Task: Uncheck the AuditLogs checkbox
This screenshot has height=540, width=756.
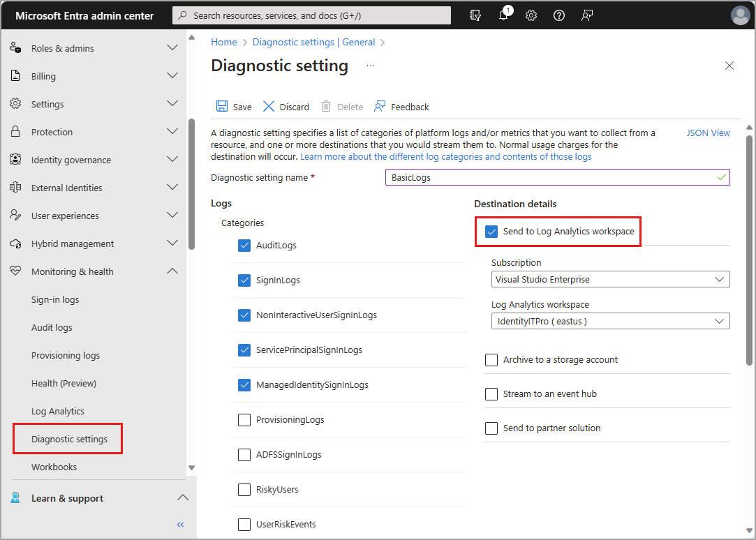Action: coord(244,245)
